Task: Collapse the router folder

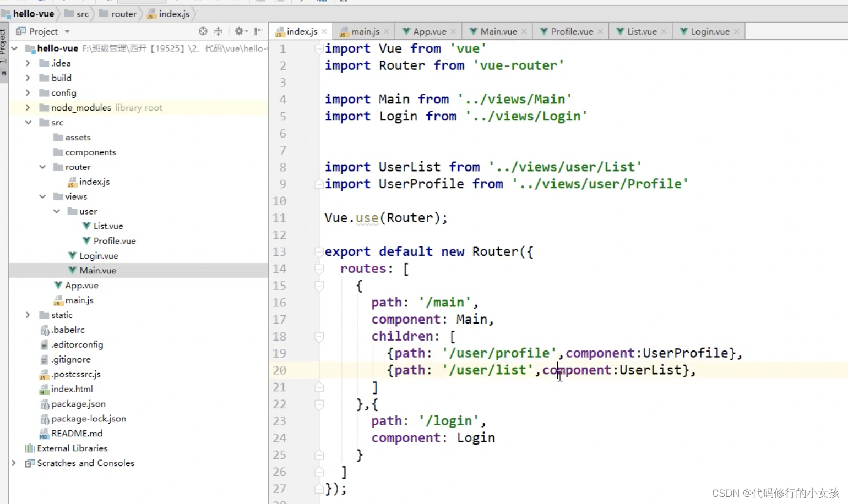Action: (x=42, y=167)
